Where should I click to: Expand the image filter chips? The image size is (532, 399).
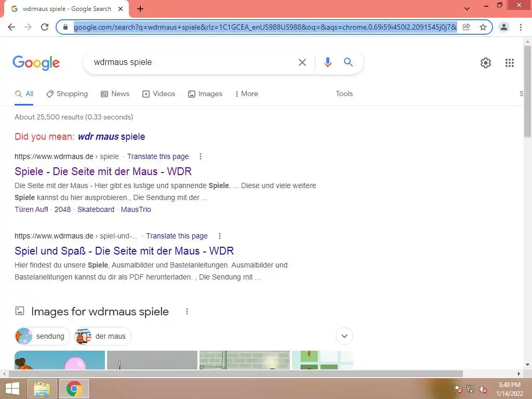point(344,336)
